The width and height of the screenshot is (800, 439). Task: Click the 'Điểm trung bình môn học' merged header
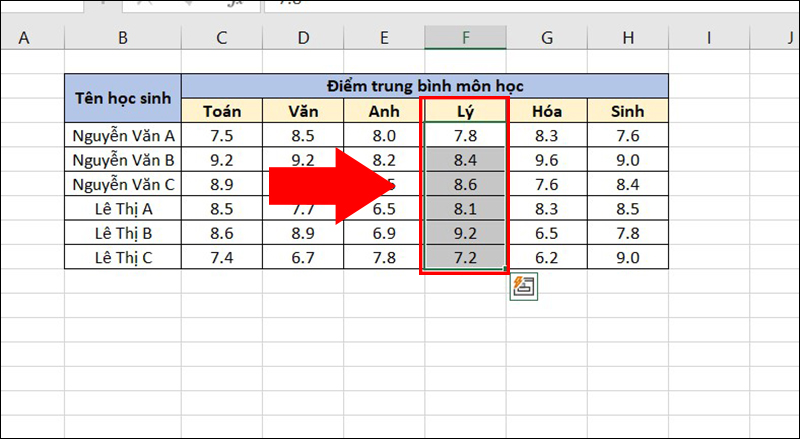coord(425,86)
